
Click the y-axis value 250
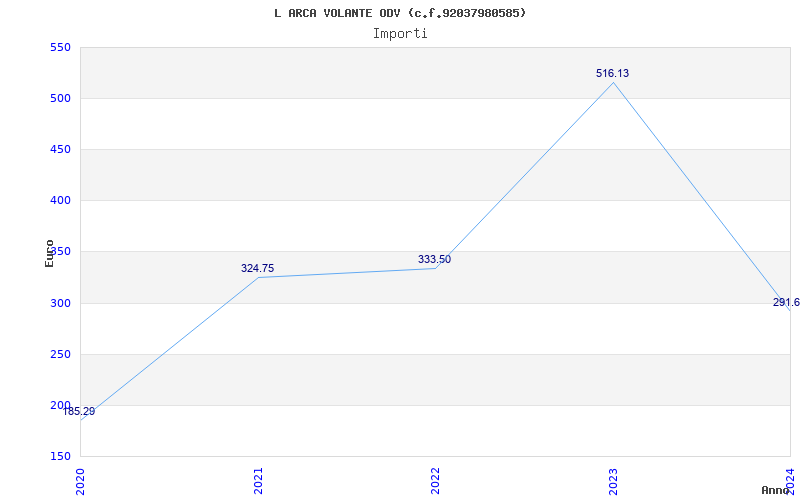coord(60,355)
